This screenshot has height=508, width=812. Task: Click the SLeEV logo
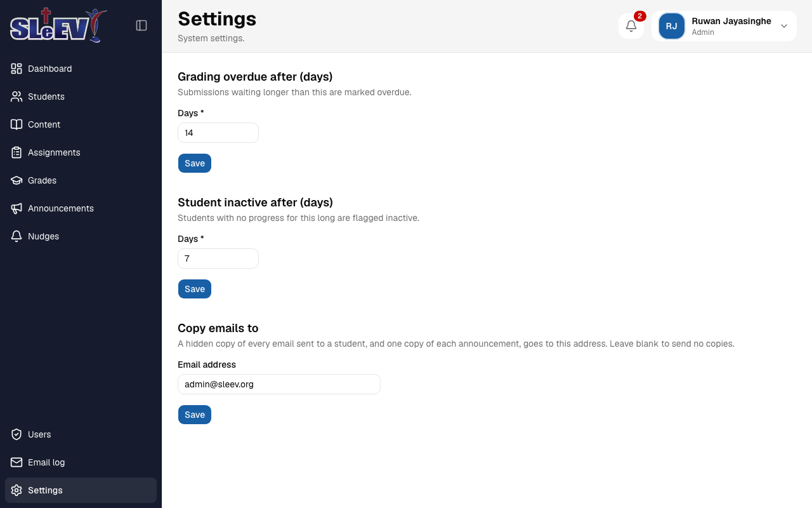[58, 25]
